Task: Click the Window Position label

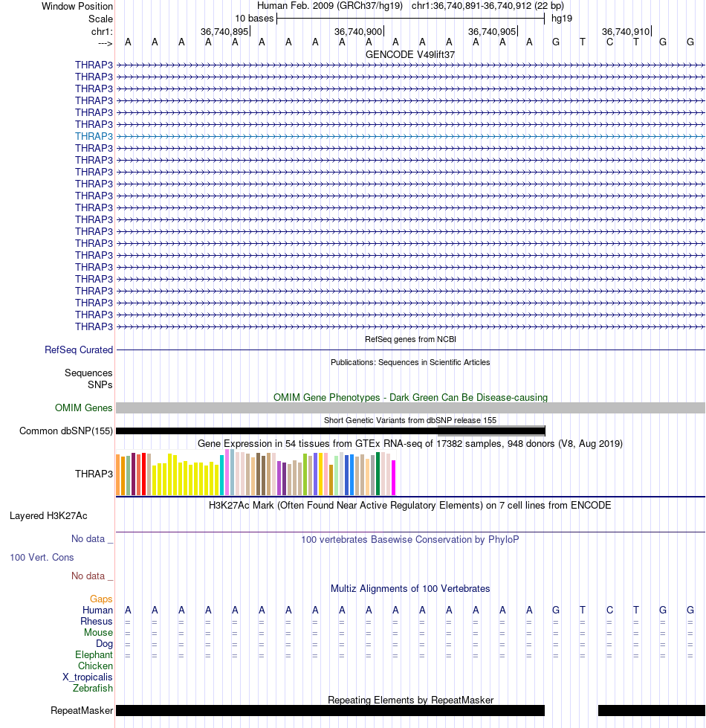Action: (x=77, y=7)
